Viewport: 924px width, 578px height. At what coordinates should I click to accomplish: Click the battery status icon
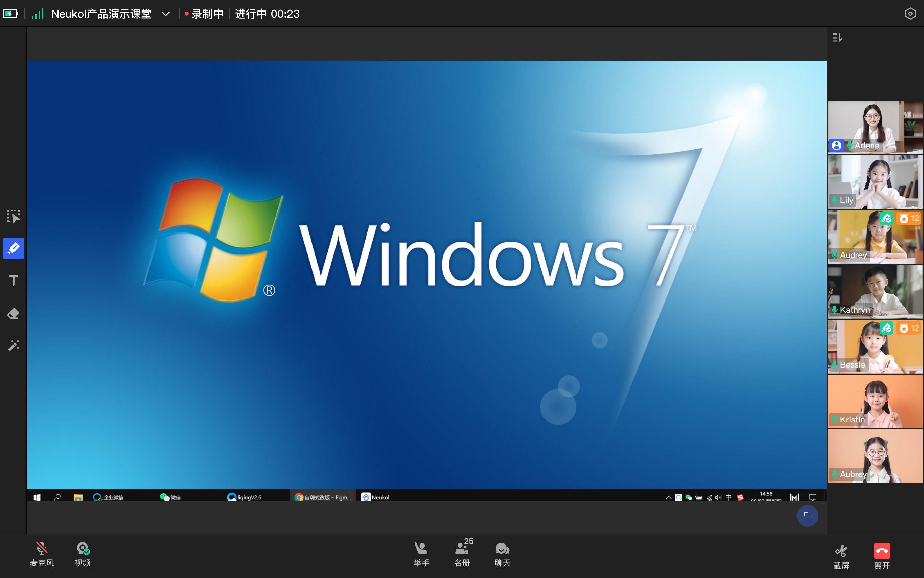pyautogui.click(x=11, y=14)
